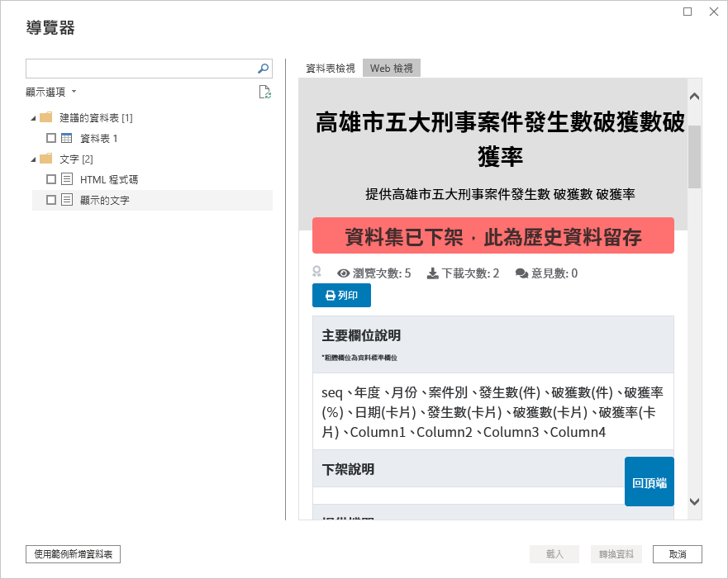The image size is (728, 579).
Task: Select the 顯示的文字 tree row
Action: click(152, 200)
